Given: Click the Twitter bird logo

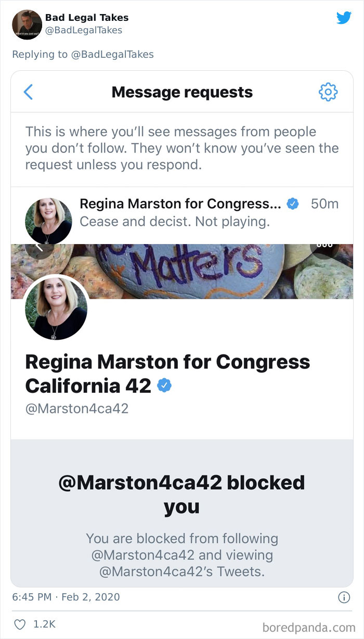Looking at the screenshot, I should pyautogui.click(x=344, y=17).
